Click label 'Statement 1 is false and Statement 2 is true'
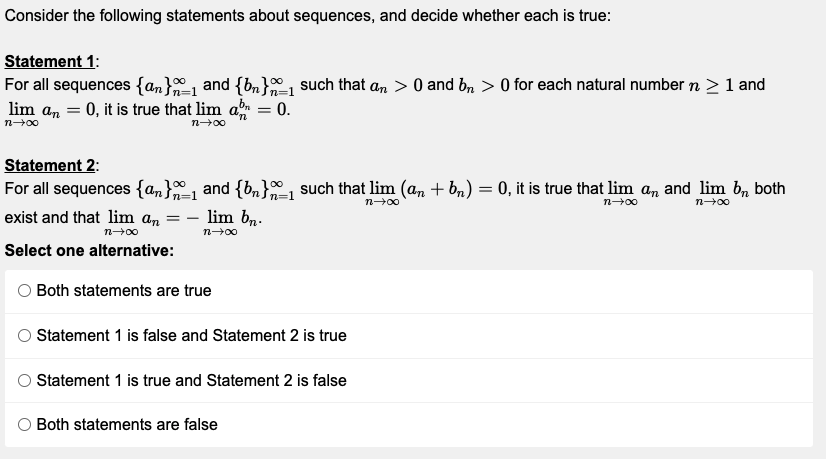This screenshot has width=826, height=459. (x=191, y=336)
